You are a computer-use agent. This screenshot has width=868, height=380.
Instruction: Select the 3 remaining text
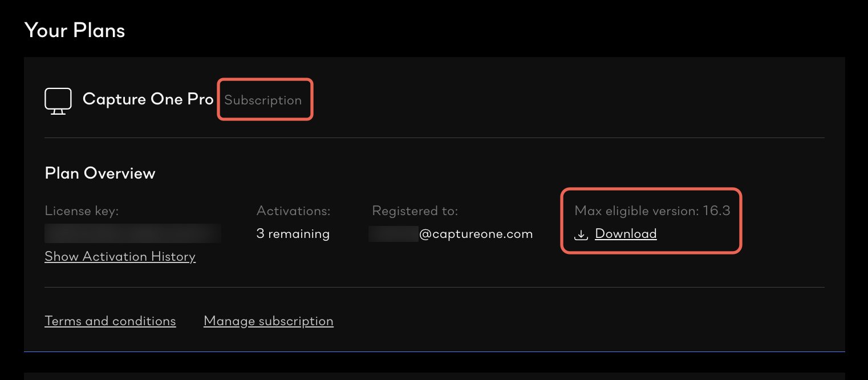[293, 234]
